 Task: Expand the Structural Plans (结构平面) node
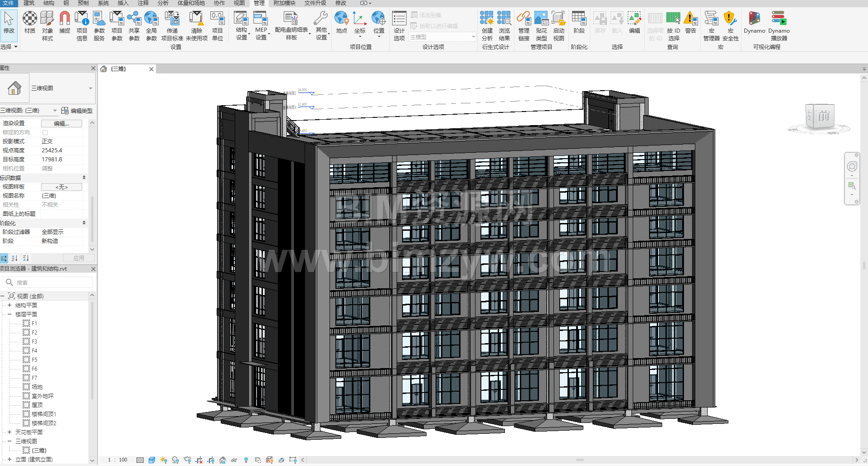pos(9,305)
